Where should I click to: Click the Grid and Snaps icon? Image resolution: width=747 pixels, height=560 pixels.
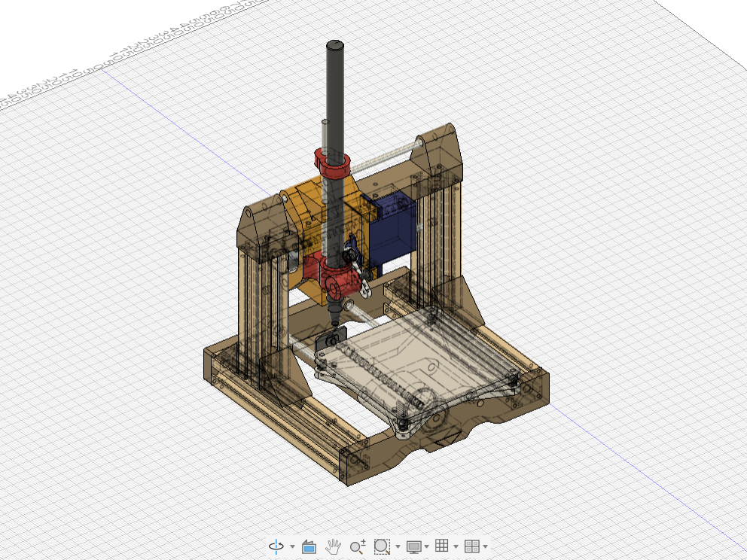coord(442,546)
